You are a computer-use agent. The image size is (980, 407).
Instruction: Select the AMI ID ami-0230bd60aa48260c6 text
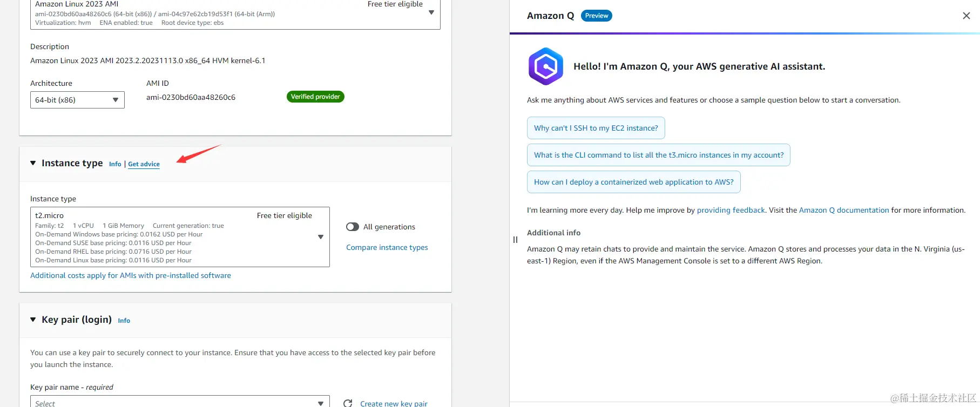point(191,97)
